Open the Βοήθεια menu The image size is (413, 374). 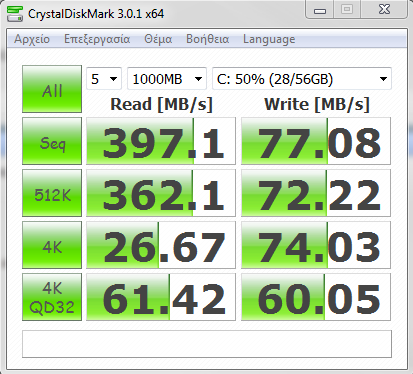pos(207,39)
